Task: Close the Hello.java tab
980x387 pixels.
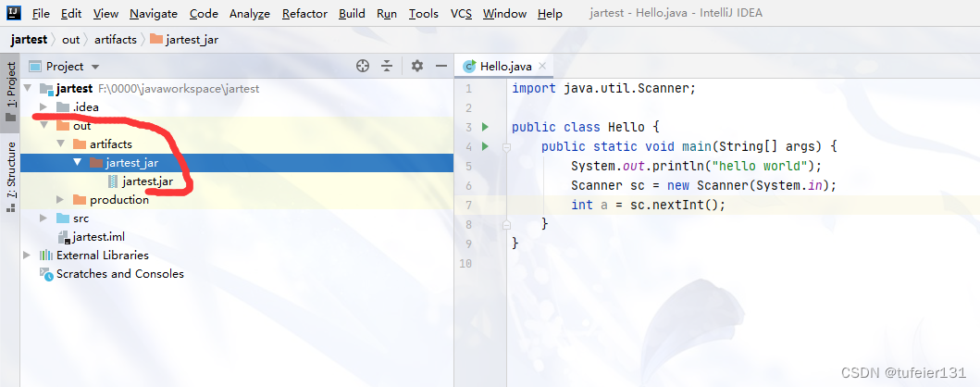Action: click(x=542, y=66)
